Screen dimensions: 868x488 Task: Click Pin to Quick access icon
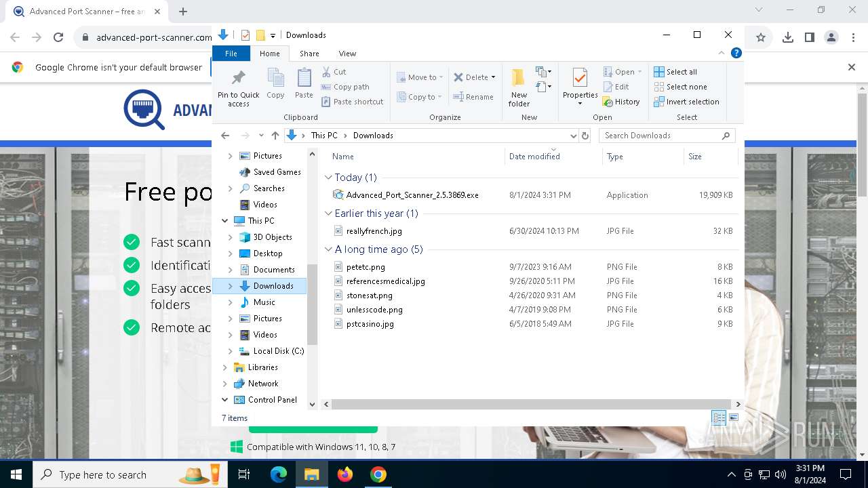tap(238, 77)
